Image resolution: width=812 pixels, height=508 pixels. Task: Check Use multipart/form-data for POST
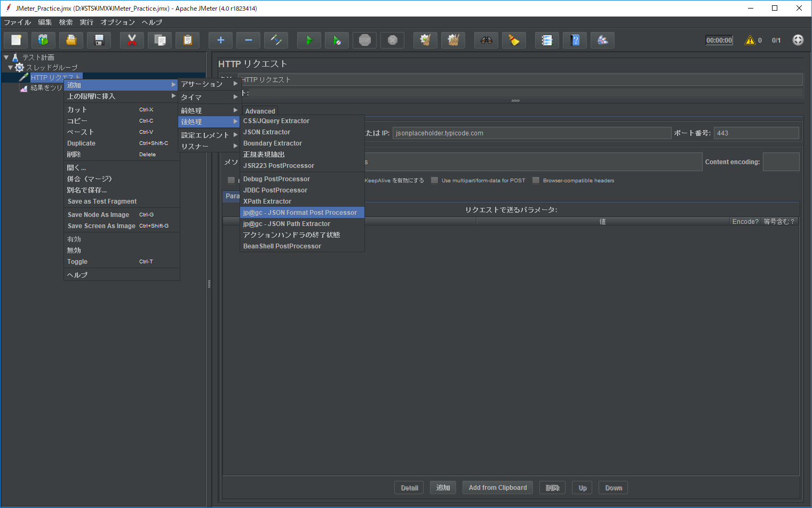[x=434, y=180]
